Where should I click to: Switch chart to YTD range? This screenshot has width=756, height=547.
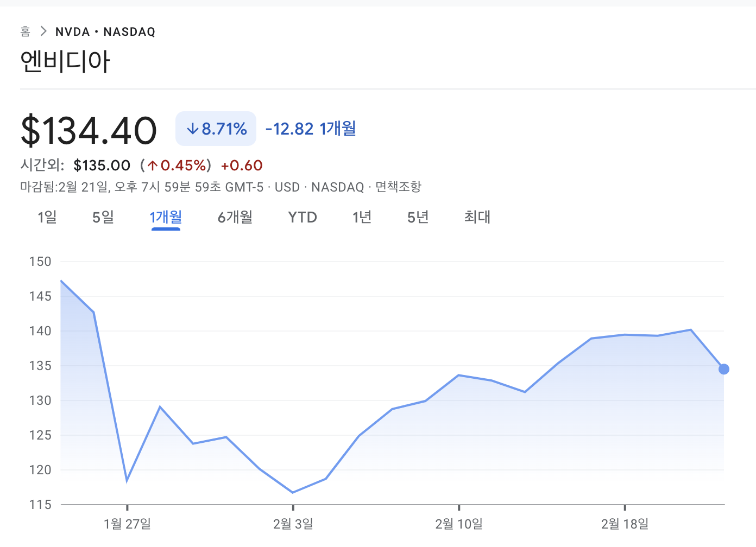tap(303, 217)
